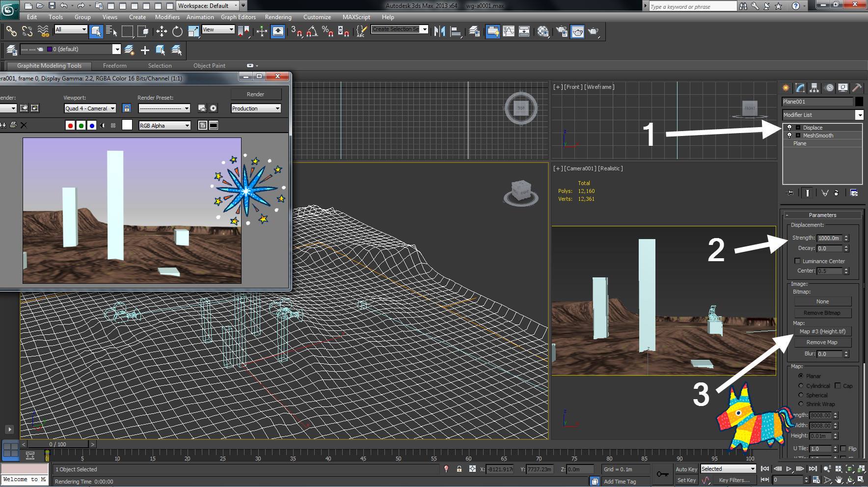The image size is (868, 487).
Task: Click the Select and Link chain icon
Action: (11, 32)
